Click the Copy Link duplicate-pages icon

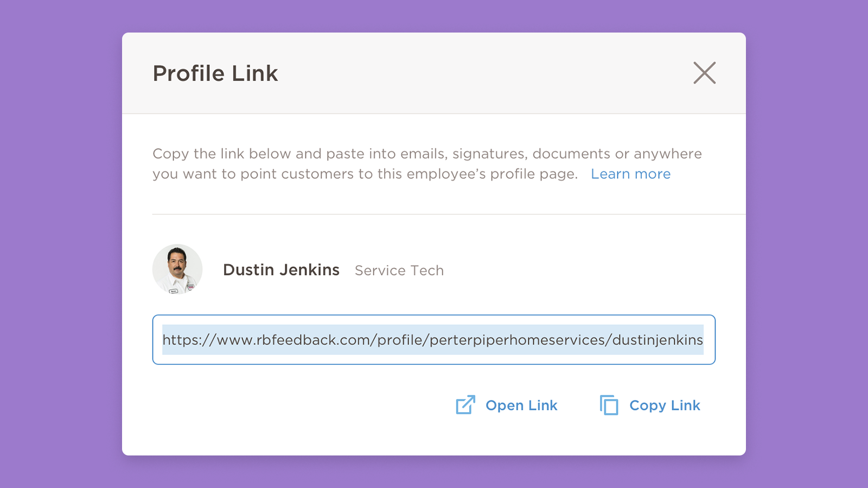coord(610,405)
